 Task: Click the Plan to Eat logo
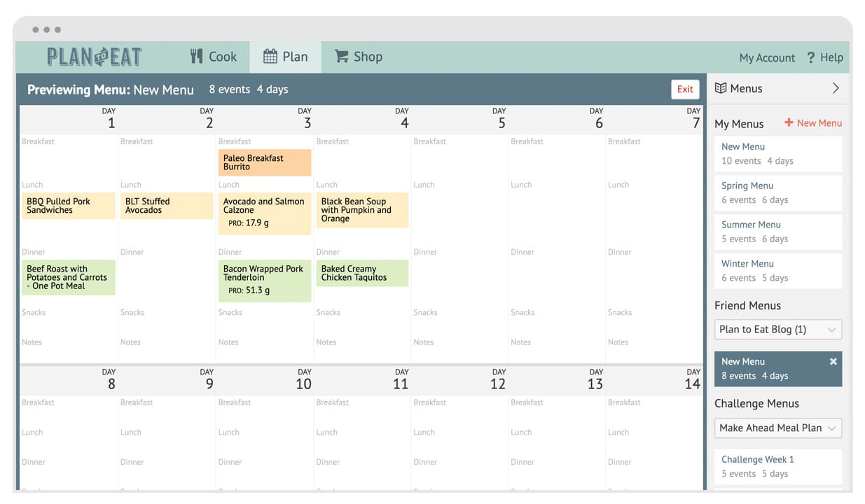(95, 57)
